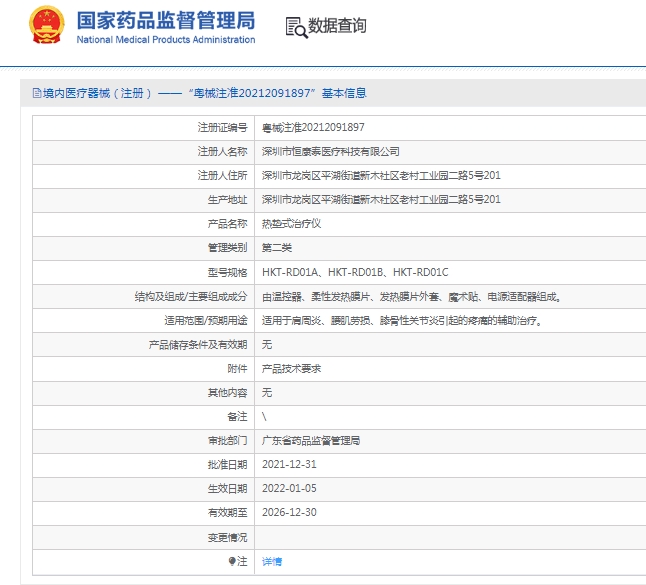Click the section header 境内医疗器械（注册）基本信息
The width and height of the screenshot is (646, 585).
(199, 94)
